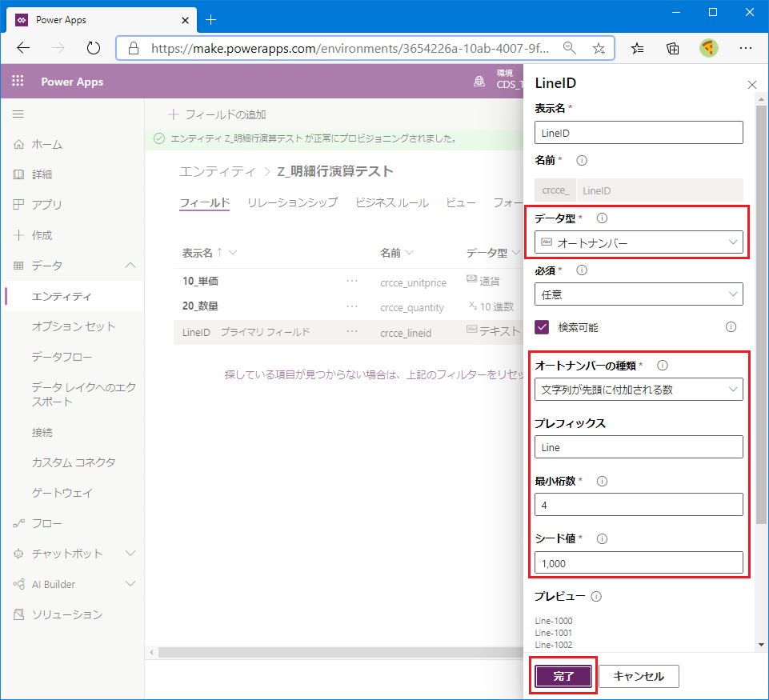Click フィールドの追加
Screen dimensions: 769x700
pos(218,114)
